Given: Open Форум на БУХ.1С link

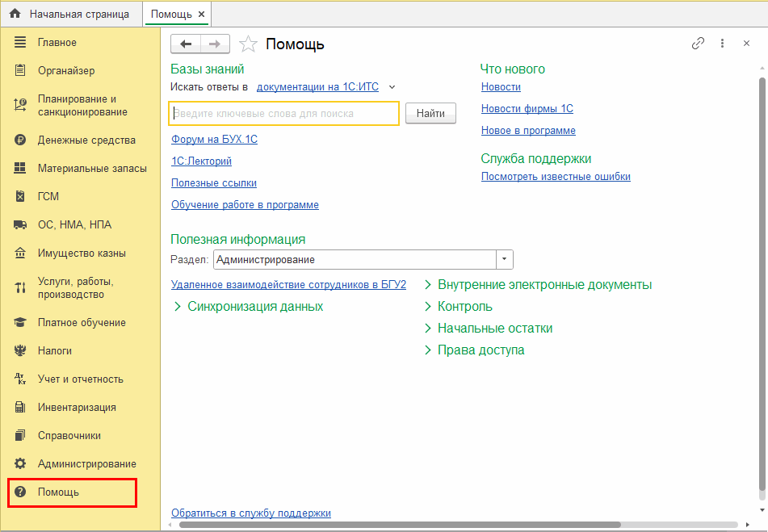Looking at the screenshot, I should [x=214, y=140].
